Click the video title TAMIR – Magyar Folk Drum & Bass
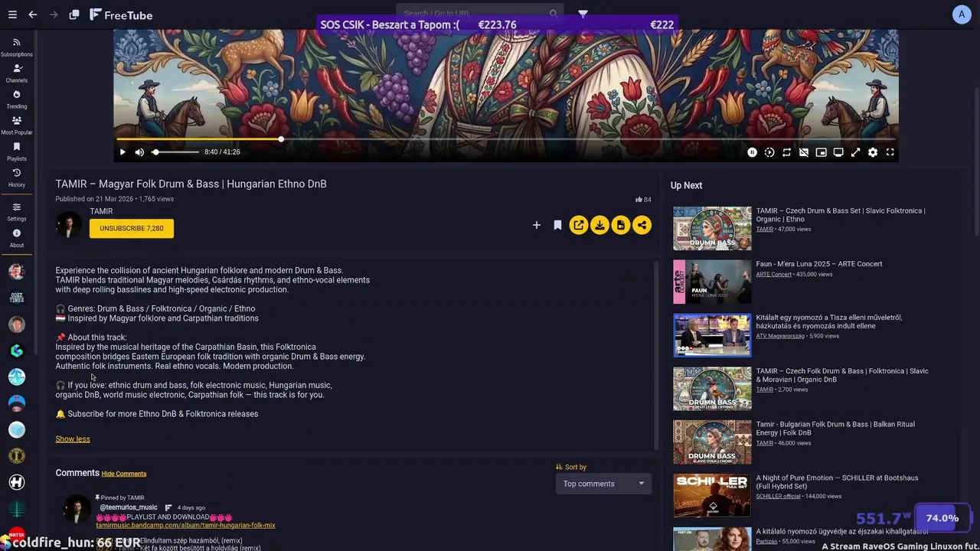 click(191, 184)
